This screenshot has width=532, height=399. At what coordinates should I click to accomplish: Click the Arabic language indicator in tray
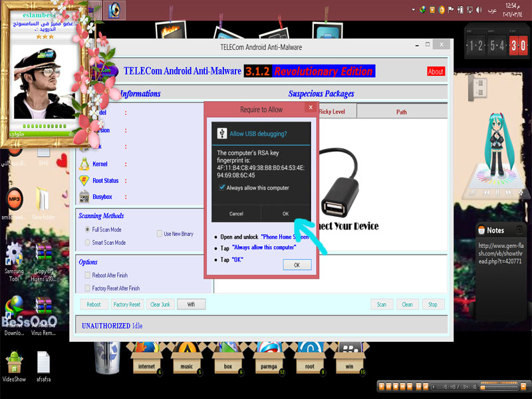[492, 11]
